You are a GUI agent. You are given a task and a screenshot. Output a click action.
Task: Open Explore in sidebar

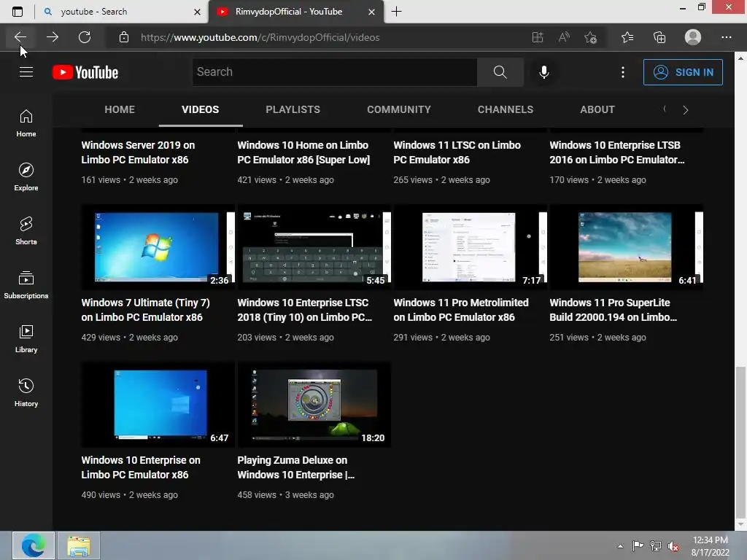(x=26, y=177)
